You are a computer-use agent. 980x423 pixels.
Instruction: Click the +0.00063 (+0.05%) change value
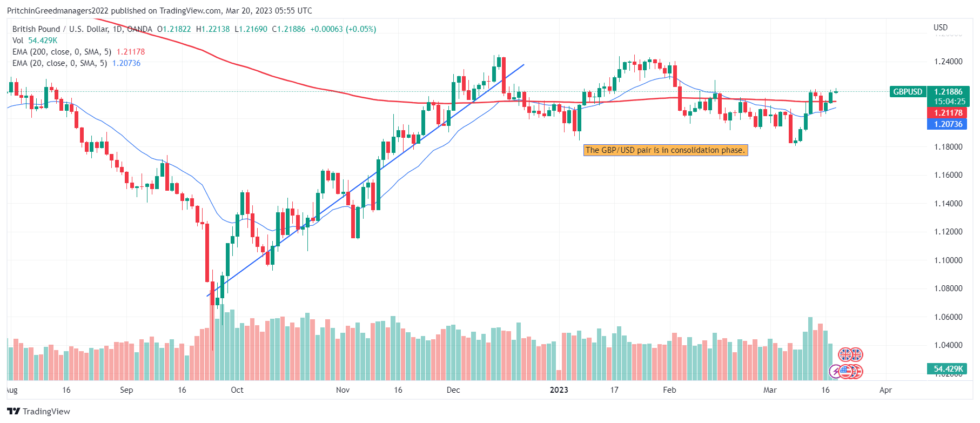[343, 29]
